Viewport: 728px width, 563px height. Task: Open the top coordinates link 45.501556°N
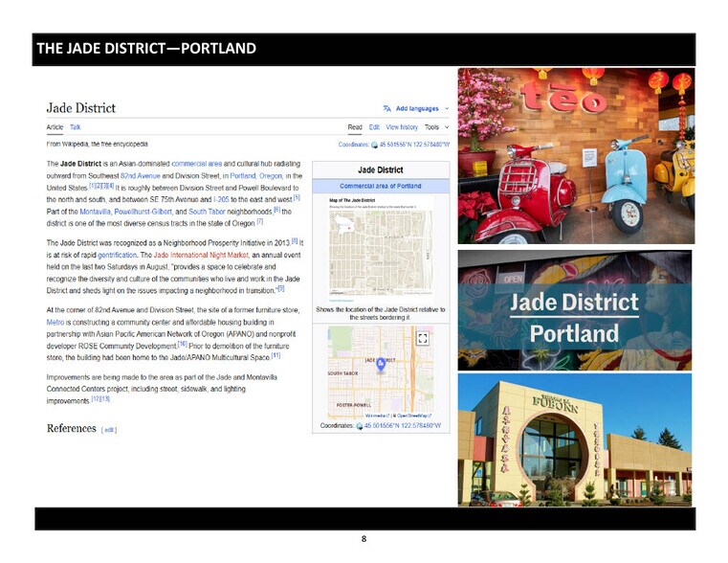pos(414,145)
